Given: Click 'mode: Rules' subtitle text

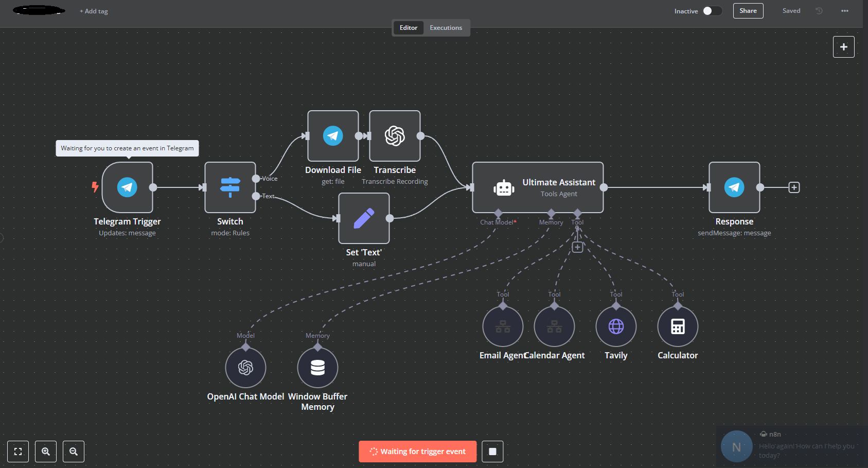Looking at the screenshot, I should (230, 233).
